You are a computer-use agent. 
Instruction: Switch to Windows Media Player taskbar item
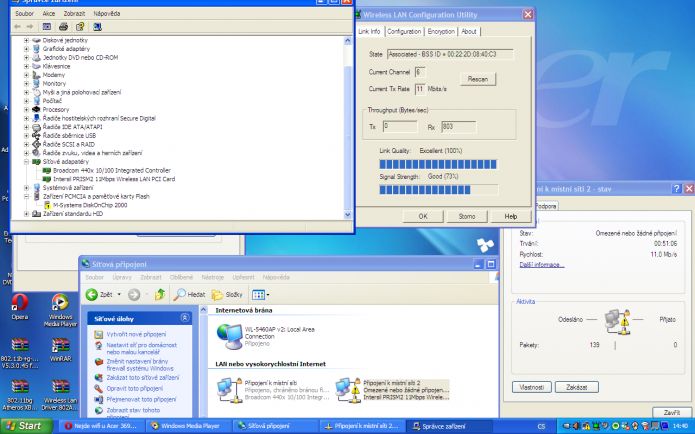coord(190,426)
